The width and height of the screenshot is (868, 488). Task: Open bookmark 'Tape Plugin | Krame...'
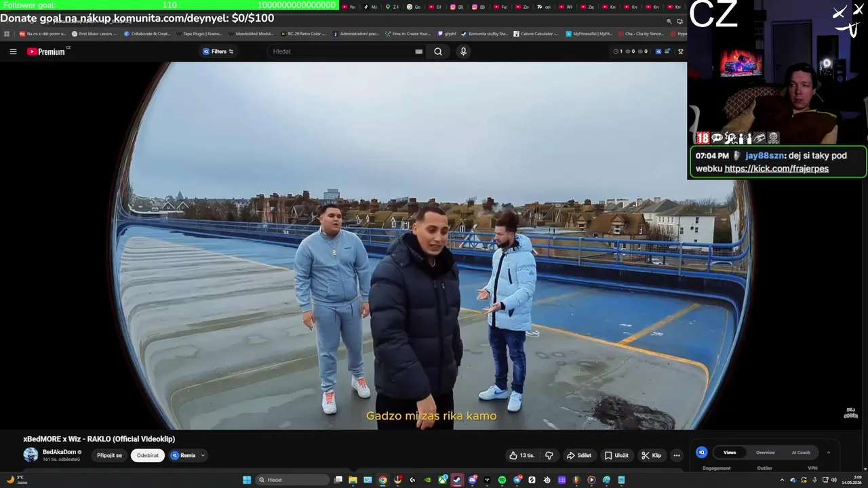199,33
